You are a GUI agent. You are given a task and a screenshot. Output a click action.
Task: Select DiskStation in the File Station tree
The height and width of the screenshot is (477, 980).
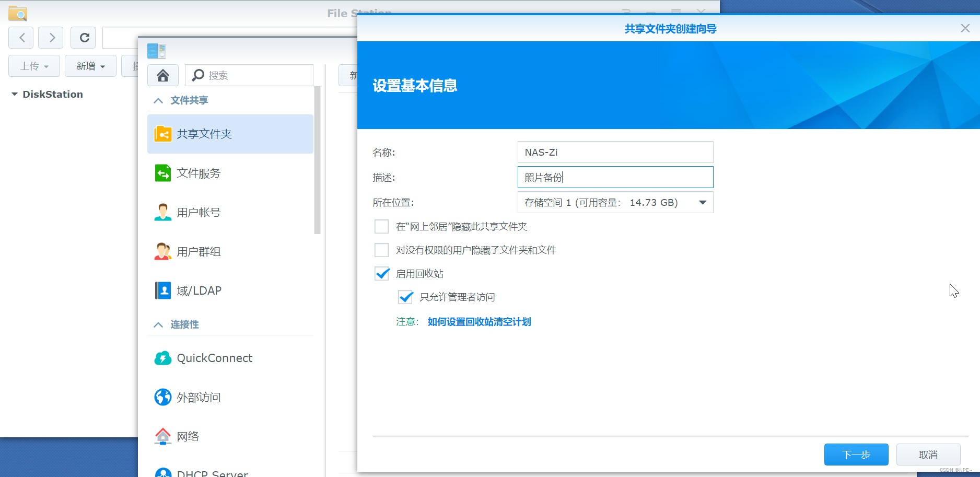click(x=53, y=94)
